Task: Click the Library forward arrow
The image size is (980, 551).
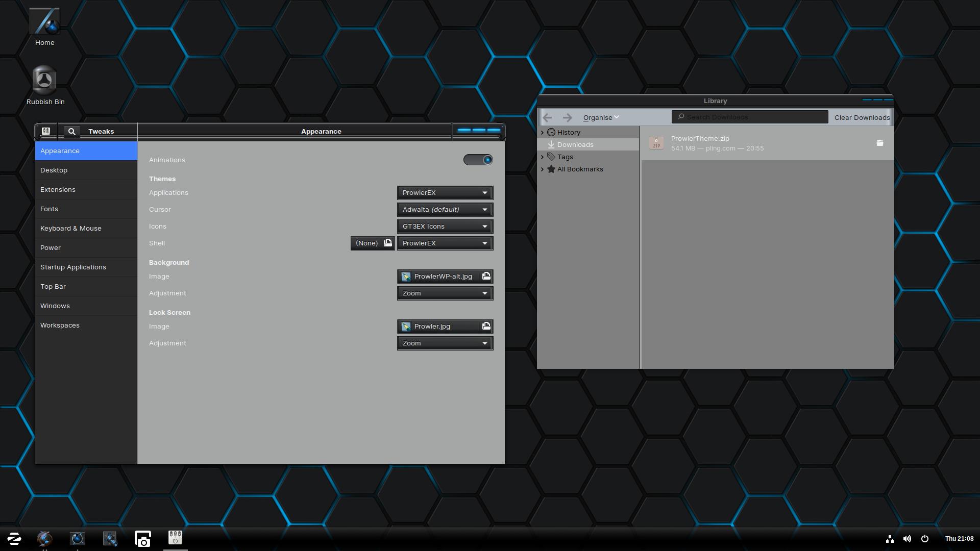Action: (567, 117)
